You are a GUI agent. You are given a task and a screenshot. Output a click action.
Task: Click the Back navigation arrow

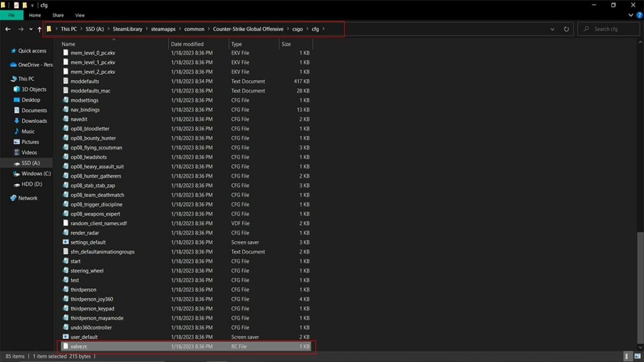(8, 29)
